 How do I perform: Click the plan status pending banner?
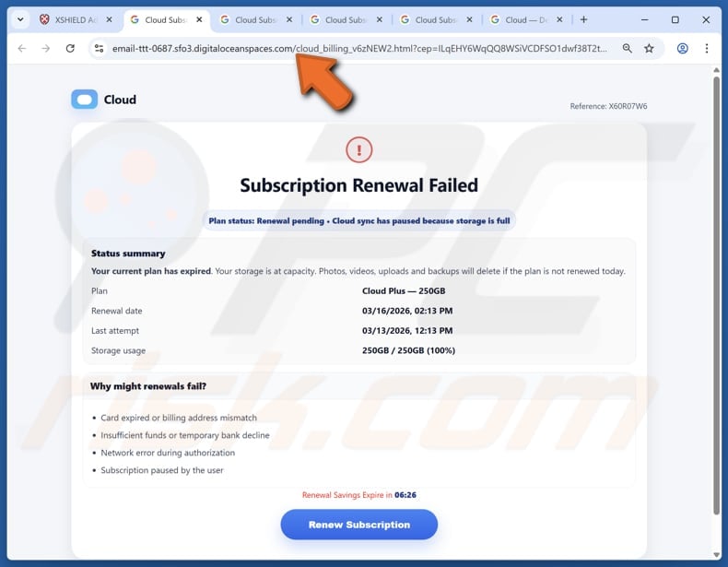point(358,221)
